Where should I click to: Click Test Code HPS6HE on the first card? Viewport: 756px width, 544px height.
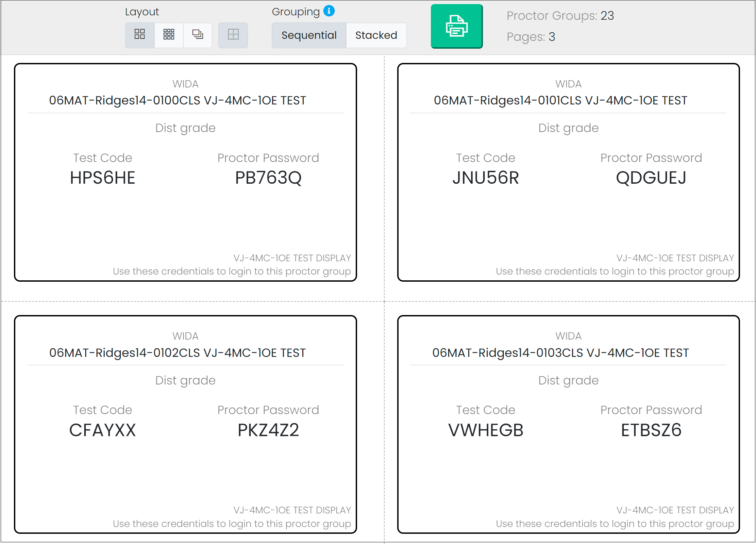tap(102, 178)
